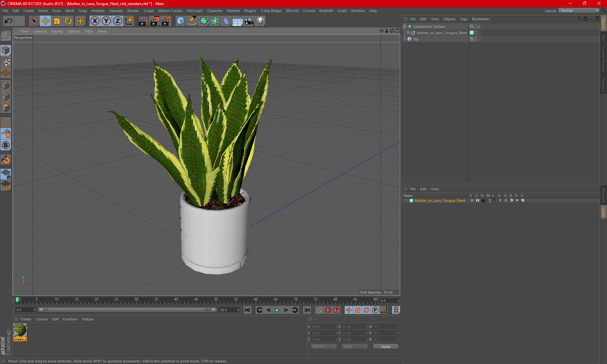This screenshot has width=607, height=364.
Task: Toggle Y axis lock
Action: [x=106, y=21]
